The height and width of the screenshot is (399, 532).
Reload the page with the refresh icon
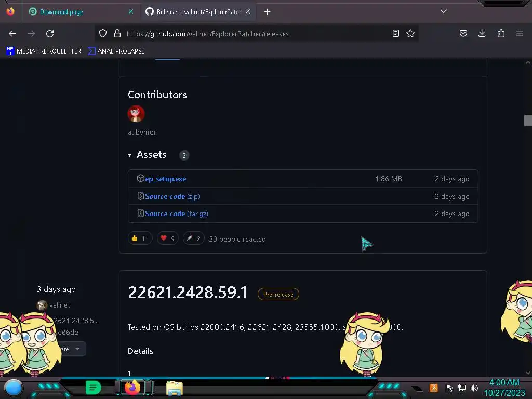click(50, 34)
